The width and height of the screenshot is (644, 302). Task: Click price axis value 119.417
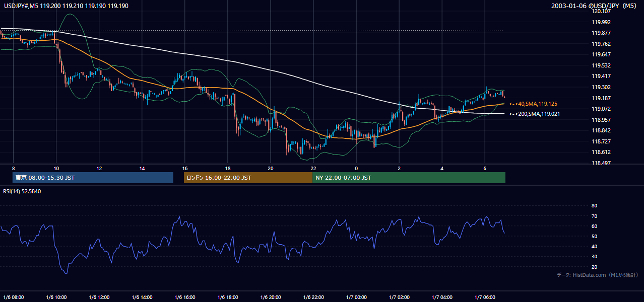pyautogui.click(x=601, y=77)
